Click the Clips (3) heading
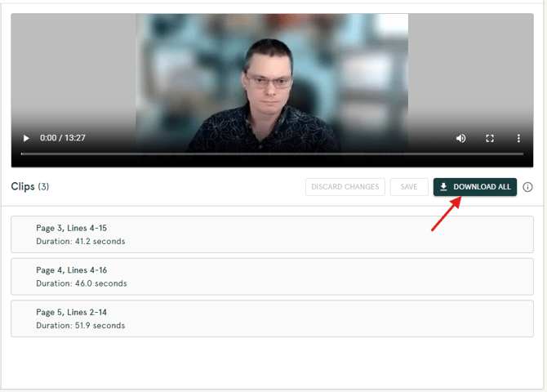Viewport: 547px width, 392px height. [x=30, y=187]
